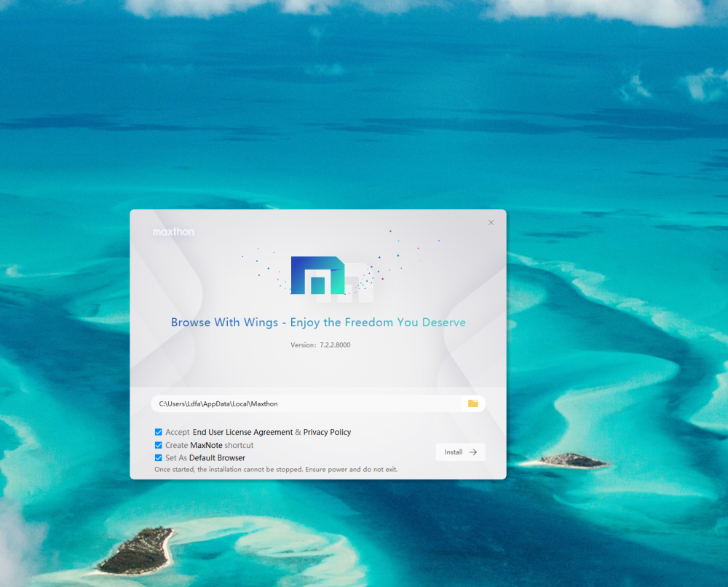Click the right arrow icon on Install
Viewport: 728px width, 587px height.
[473, 452]
